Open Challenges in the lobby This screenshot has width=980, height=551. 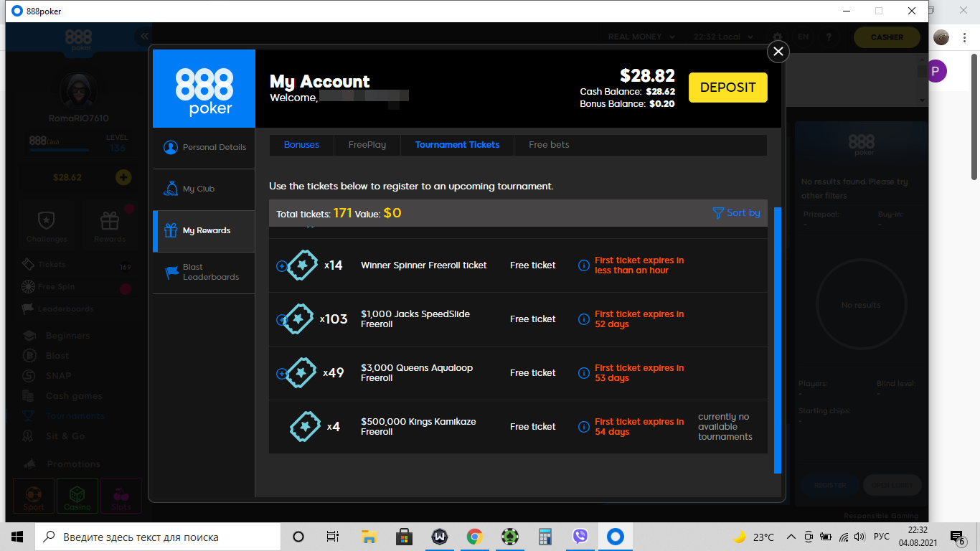(x=47, y=226)
